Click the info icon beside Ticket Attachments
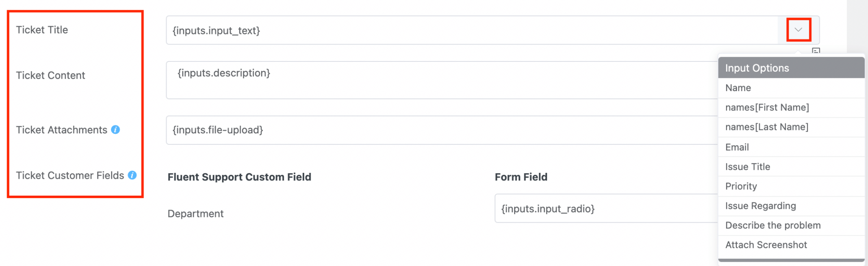 (x=116, y=130)
